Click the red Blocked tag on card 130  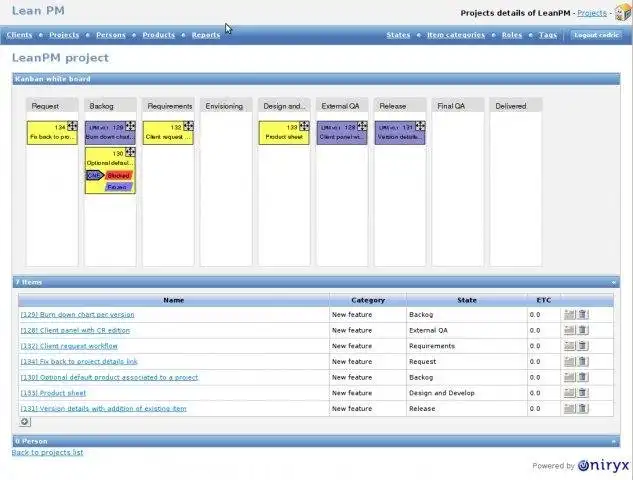point(119,176)
